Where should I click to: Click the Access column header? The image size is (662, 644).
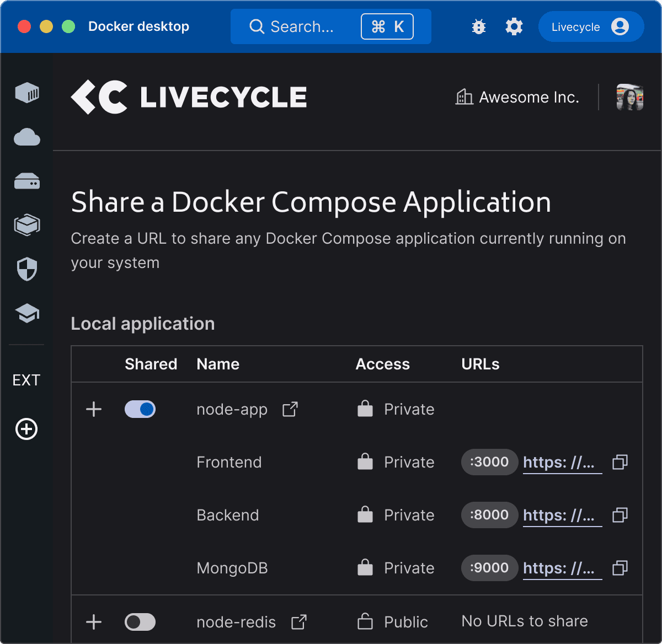pyautogui.click(x=383, y=364)
